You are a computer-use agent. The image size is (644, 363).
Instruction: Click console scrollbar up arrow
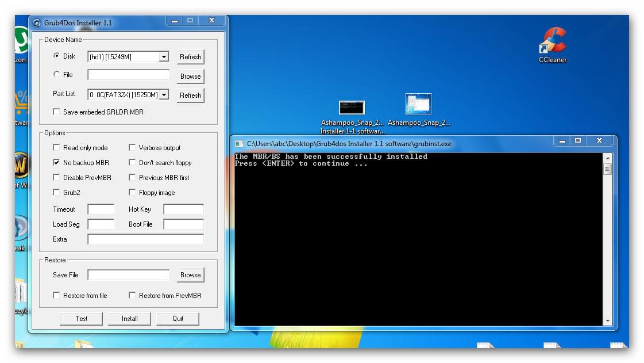coord(608,158)
